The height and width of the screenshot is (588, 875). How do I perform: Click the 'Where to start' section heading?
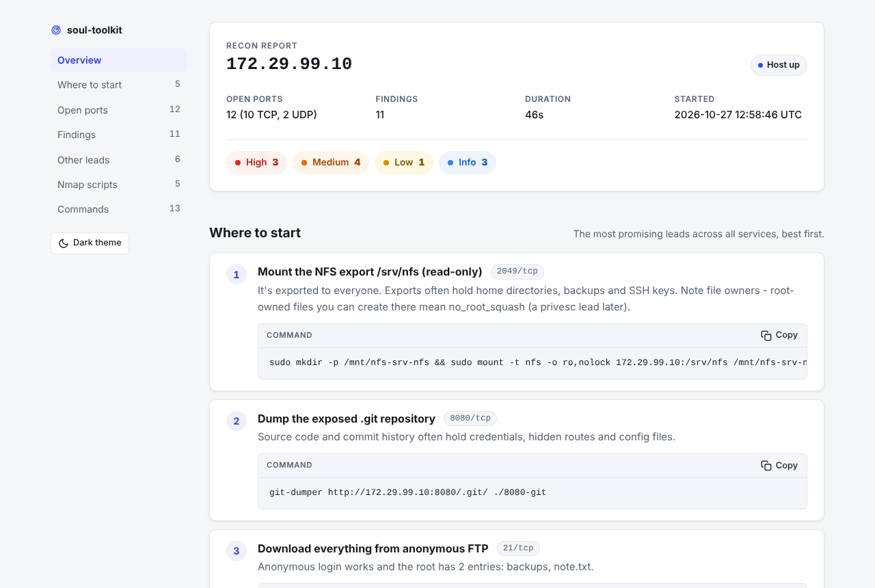[x=255, y=232]
